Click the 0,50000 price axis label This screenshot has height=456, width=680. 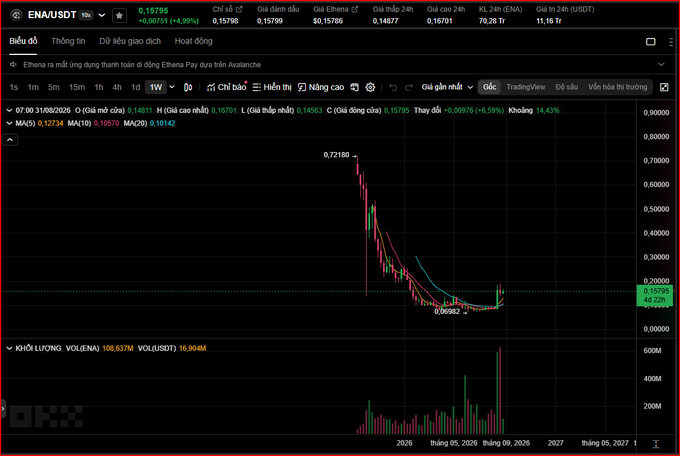point(656,209)
